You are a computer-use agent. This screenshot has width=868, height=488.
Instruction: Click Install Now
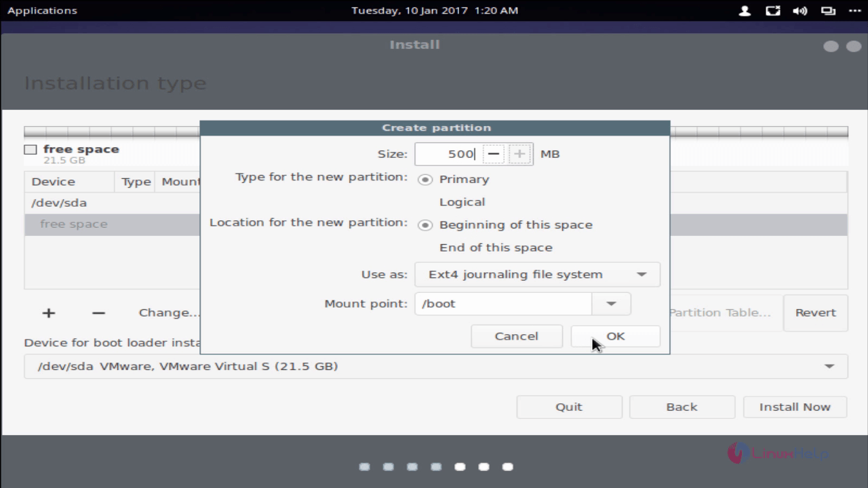(795, 407)
